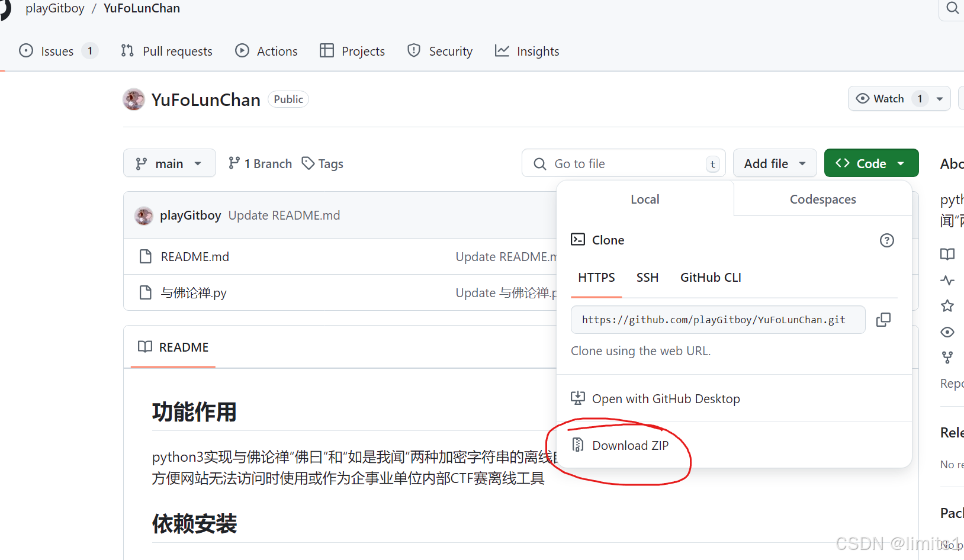Open the main branch selector dropdown
This screenshot has width=964, height=560.
169,163
